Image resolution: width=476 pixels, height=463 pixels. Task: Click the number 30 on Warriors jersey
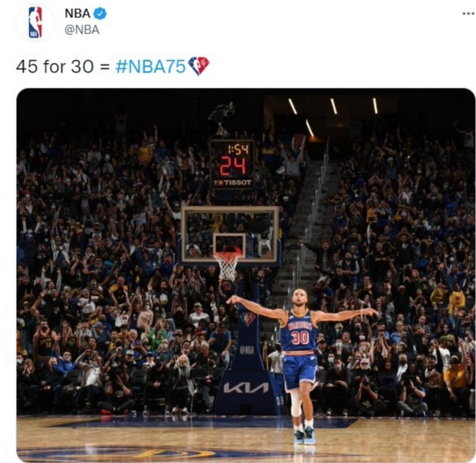300,337
